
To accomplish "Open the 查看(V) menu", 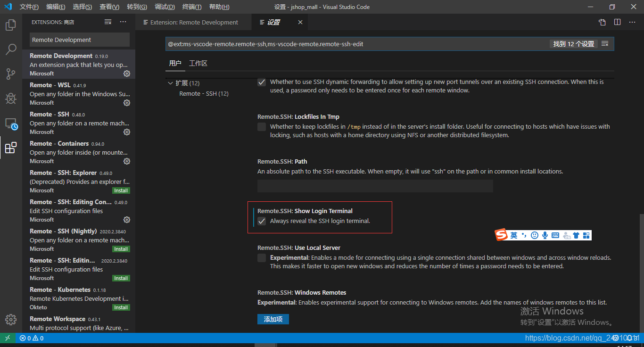I will tap(109, 7).
